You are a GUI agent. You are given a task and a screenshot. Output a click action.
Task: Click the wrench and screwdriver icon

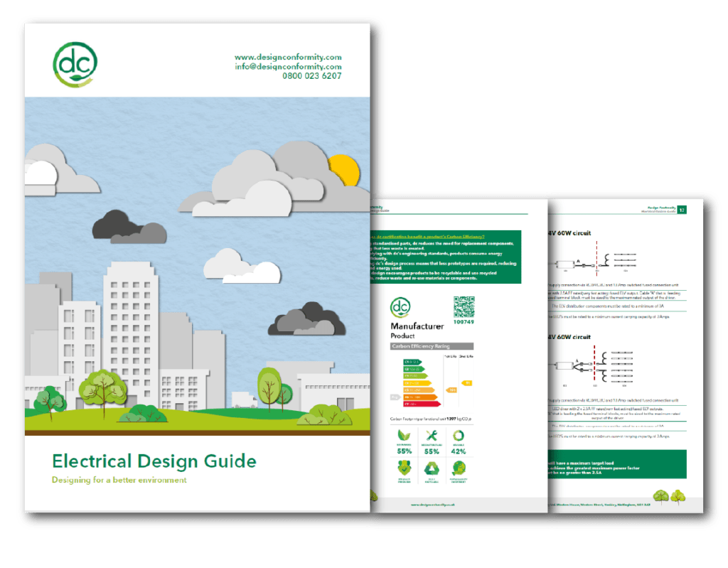pos(431,435)
